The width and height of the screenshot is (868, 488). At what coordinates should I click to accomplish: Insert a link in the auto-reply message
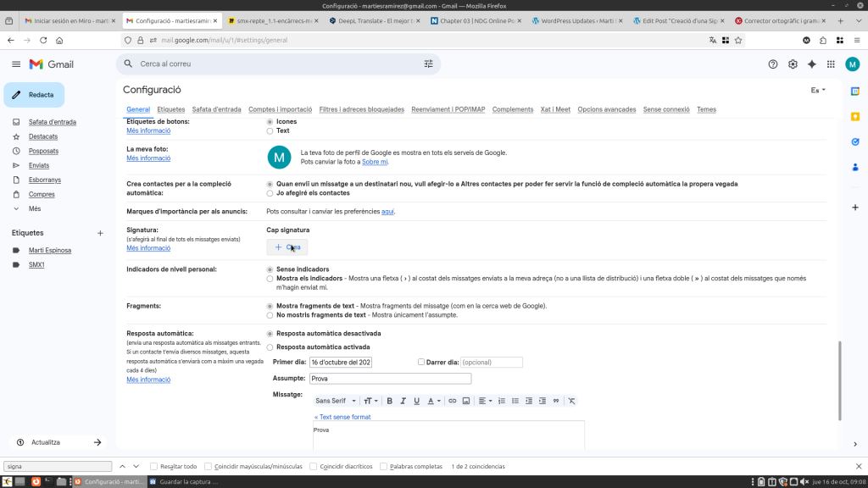pos(453,401)
